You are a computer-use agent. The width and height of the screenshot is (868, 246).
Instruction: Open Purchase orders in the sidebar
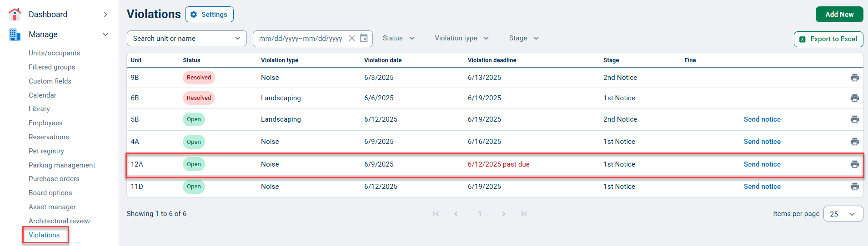pyautogui.click(x=54, y=179)
